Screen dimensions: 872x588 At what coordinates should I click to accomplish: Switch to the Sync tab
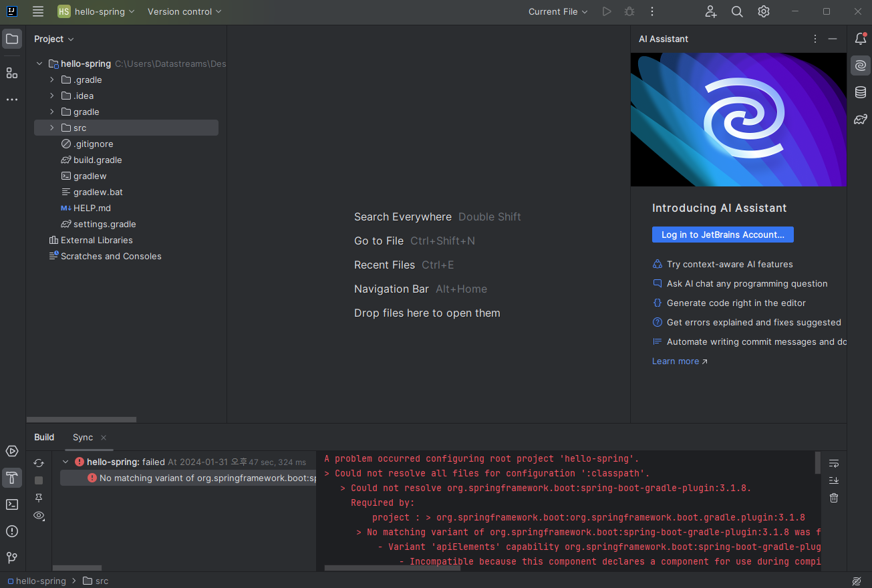[83, 437]
